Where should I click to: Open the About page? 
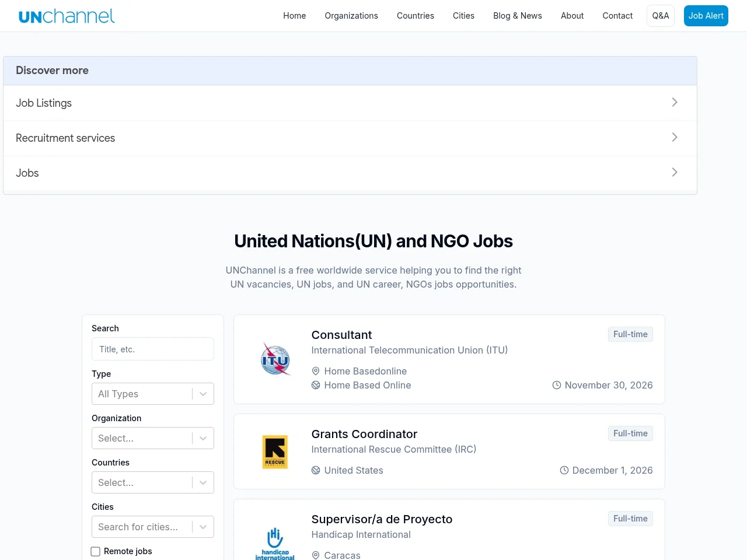click(572, 16)
